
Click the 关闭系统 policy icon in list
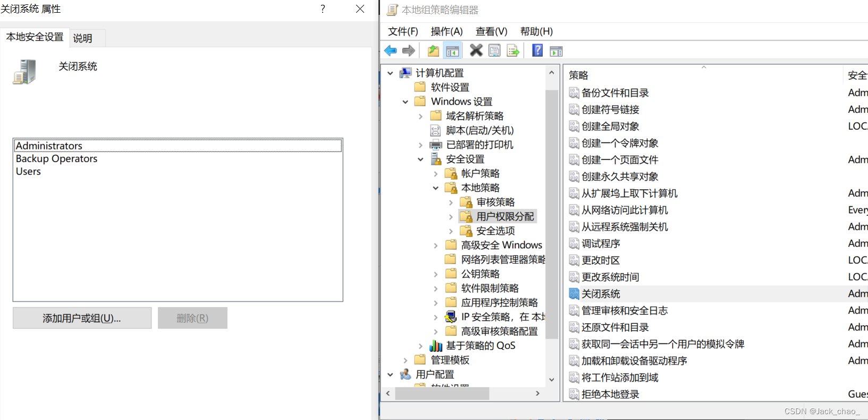(x=574, y=293)
